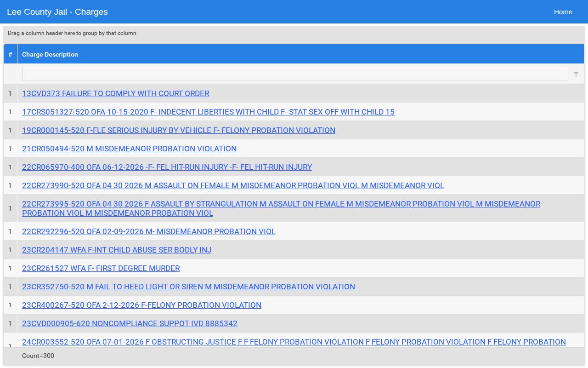Open charge 23CR261527 First Degree Murder

(x=101, y=268)
